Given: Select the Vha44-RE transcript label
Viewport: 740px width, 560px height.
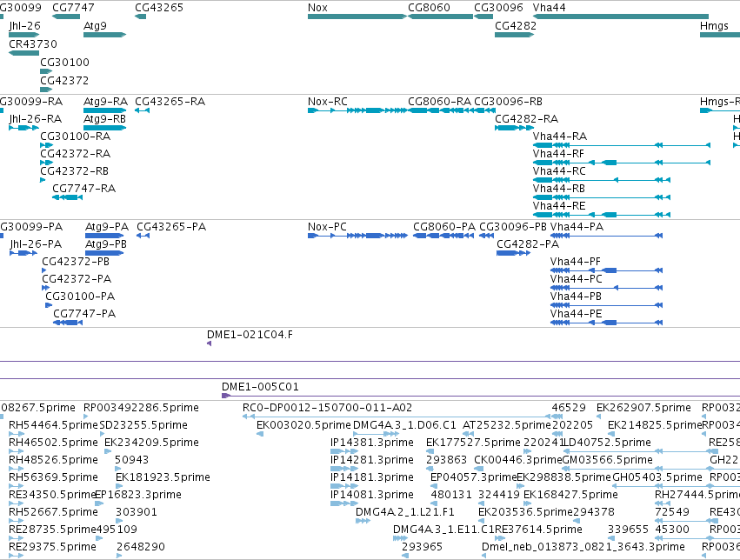Looking at the screenshot, I should coord(559,206).
